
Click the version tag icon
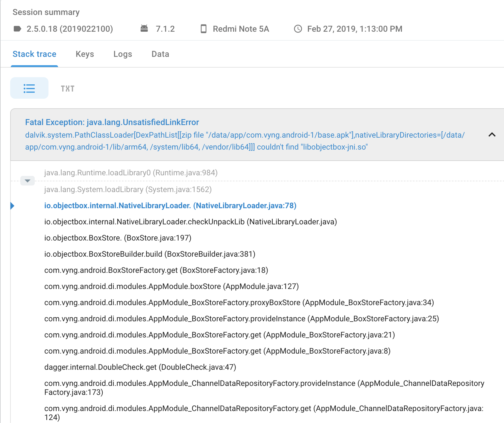pyautogui.click(x=17, y=29)
